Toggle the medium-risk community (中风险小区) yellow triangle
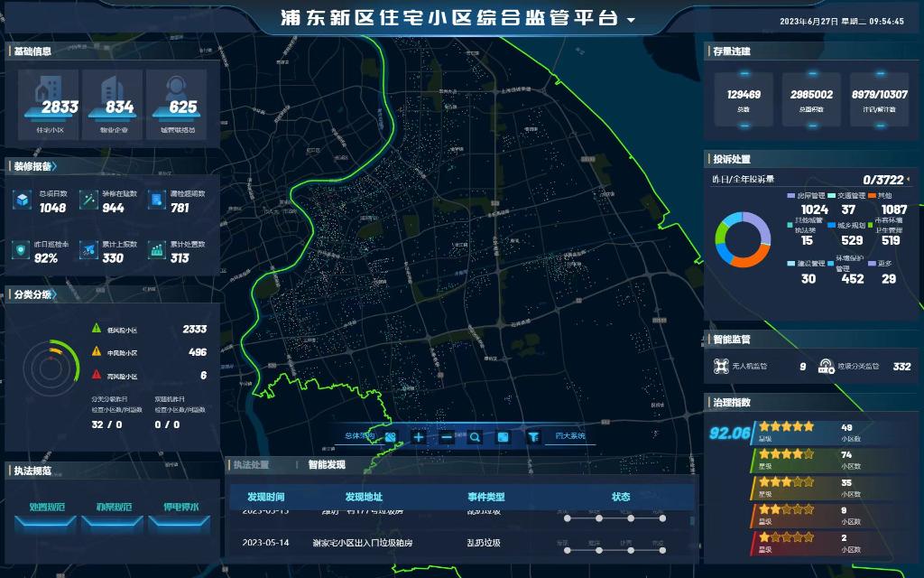Viewport: 924px width, 578px height. coord(97,352)
